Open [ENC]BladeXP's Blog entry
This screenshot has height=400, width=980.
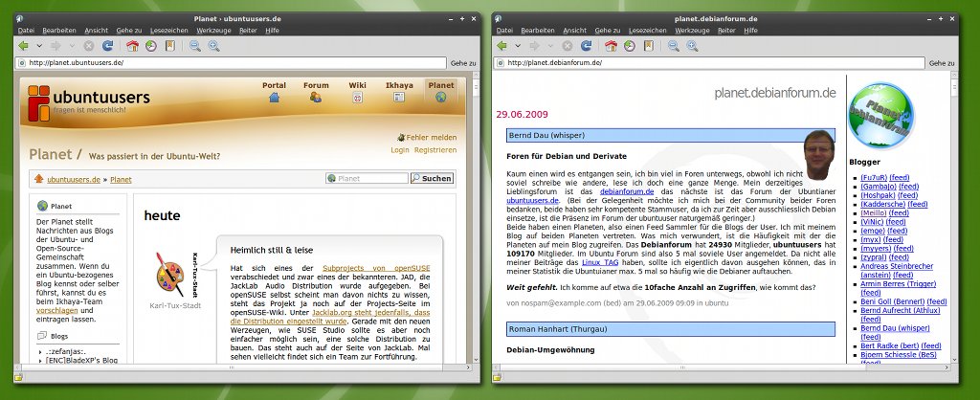coord(81,360)
